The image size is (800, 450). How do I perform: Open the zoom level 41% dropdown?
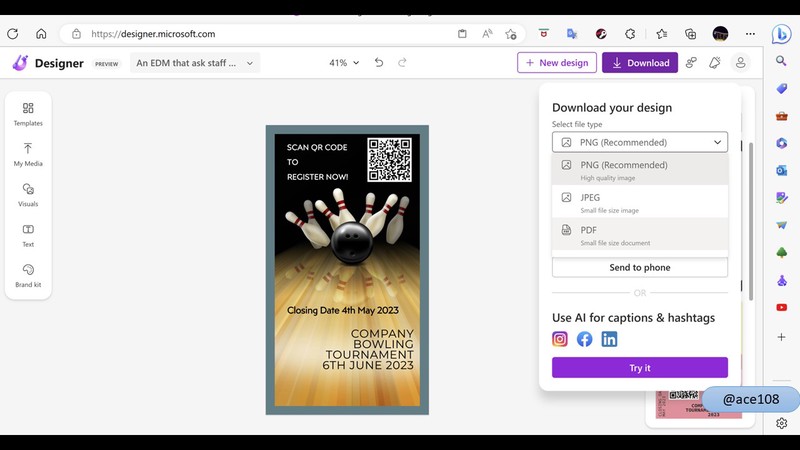(344, 63)
